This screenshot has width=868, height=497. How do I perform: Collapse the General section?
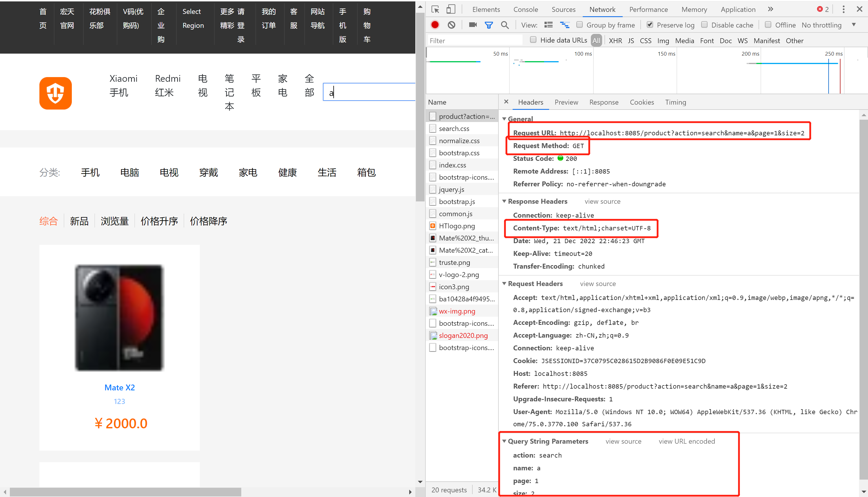click(x=505, y=119)
